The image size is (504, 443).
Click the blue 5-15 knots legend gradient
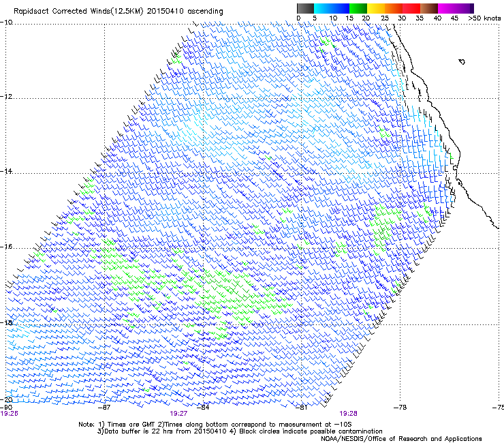coord(332,8)
